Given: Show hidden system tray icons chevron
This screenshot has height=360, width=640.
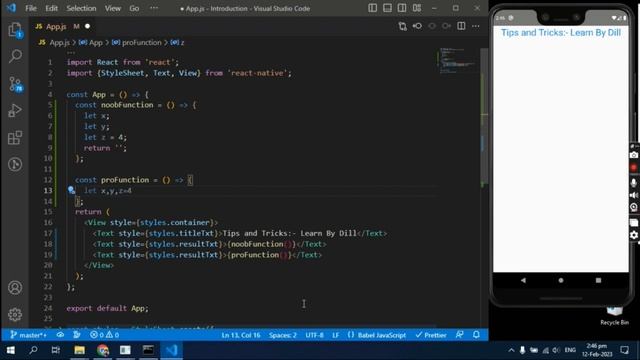Looking at the screenshot, I should [x=511, y=350].
